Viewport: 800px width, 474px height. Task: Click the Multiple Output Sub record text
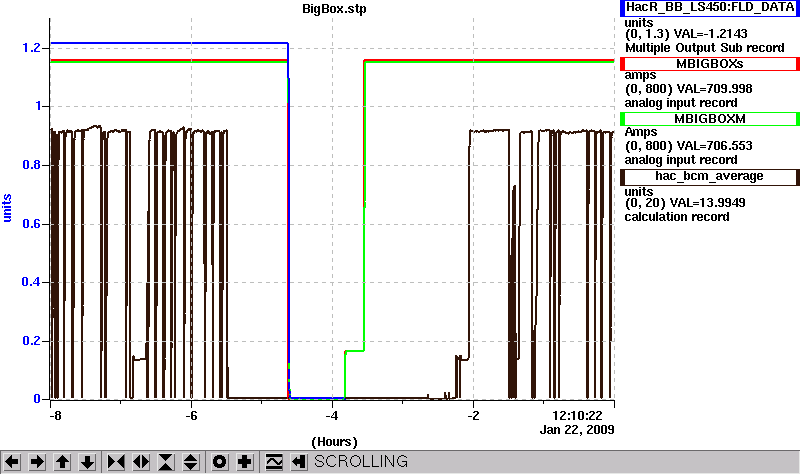point(705,48)
